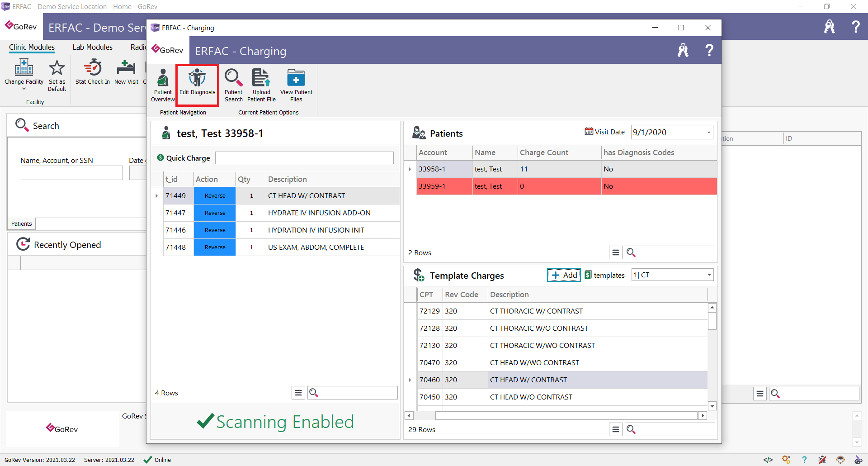
Task: Open View Patient Files
Action: pos(296,85)
